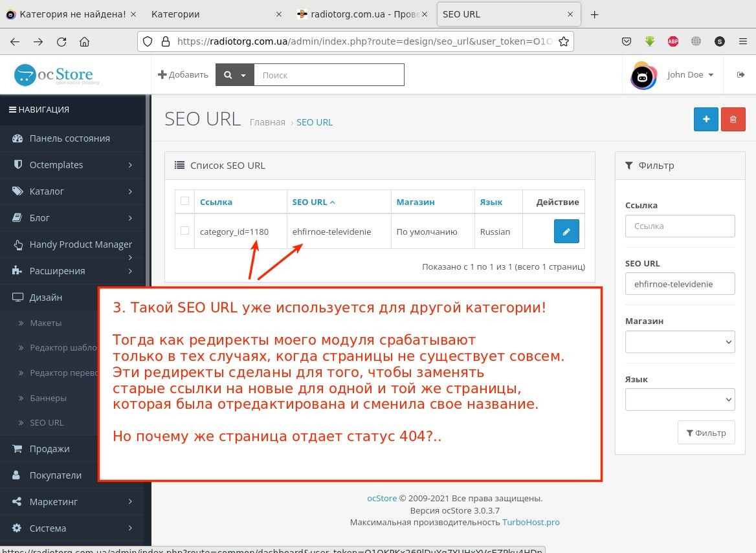
Task: Open the Язык filter dropdown
Action: coord(680,399)
